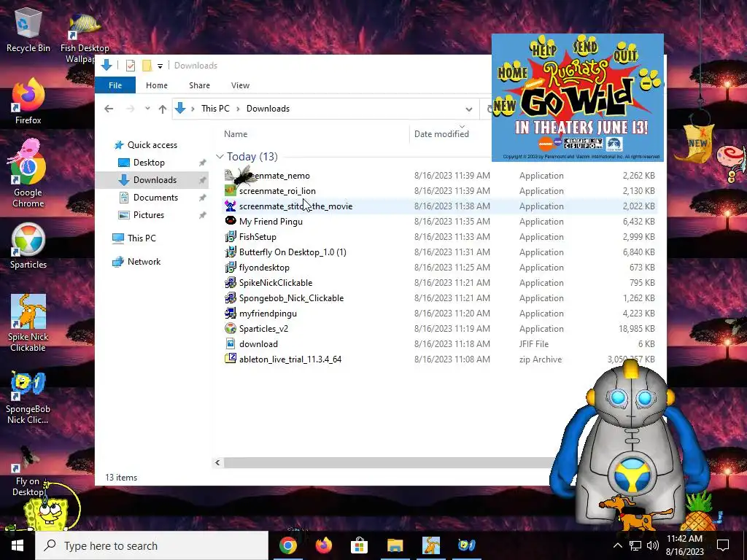Open the Recycle Bin desktop icon
Image resolution: width=747 pixels, height=560 pixels.
point(28,29)
